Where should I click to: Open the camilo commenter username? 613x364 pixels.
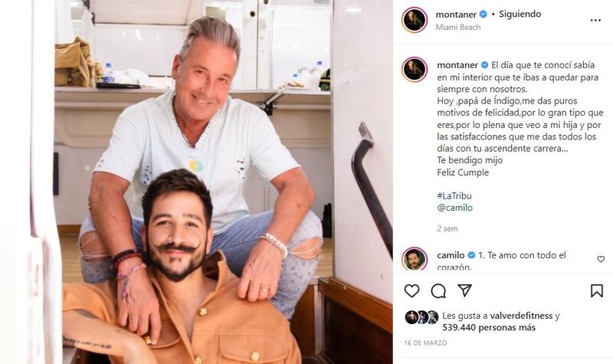451,255
